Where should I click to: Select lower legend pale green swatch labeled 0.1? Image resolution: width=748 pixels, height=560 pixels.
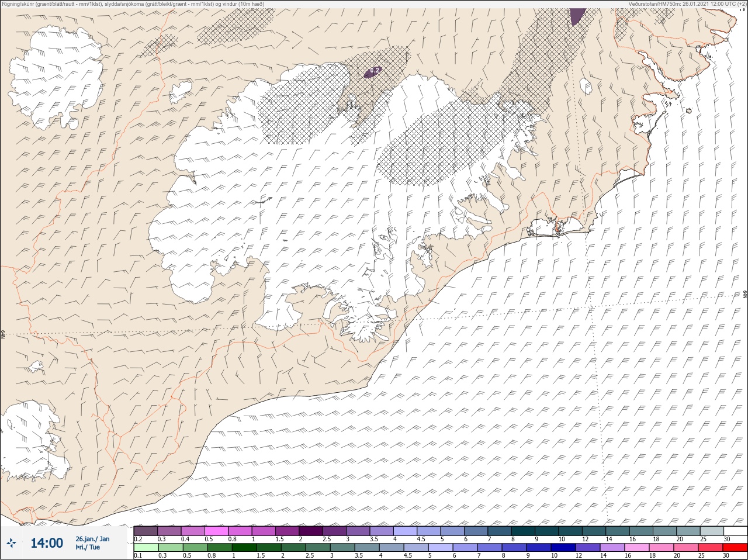[146, 548]
